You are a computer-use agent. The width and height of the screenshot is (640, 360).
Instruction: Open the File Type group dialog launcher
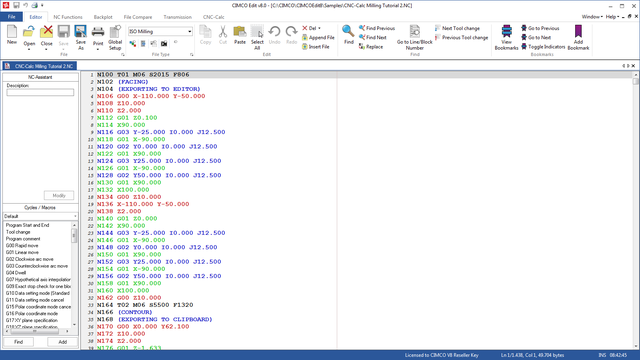191,54
